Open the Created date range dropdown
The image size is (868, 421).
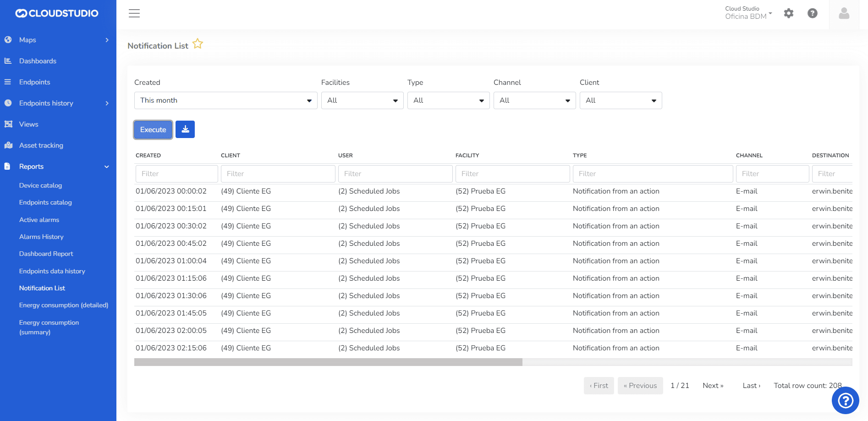(x=225, y=100)
